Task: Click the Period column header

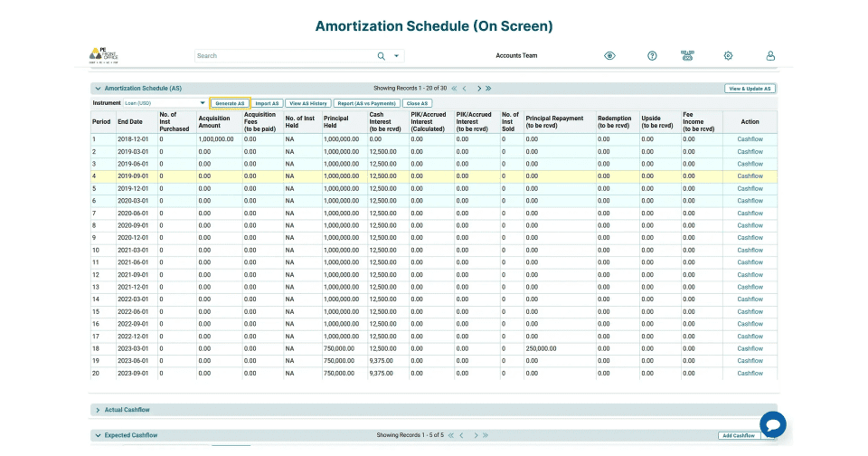Action: pyautogui.click(x=101, y=122)
